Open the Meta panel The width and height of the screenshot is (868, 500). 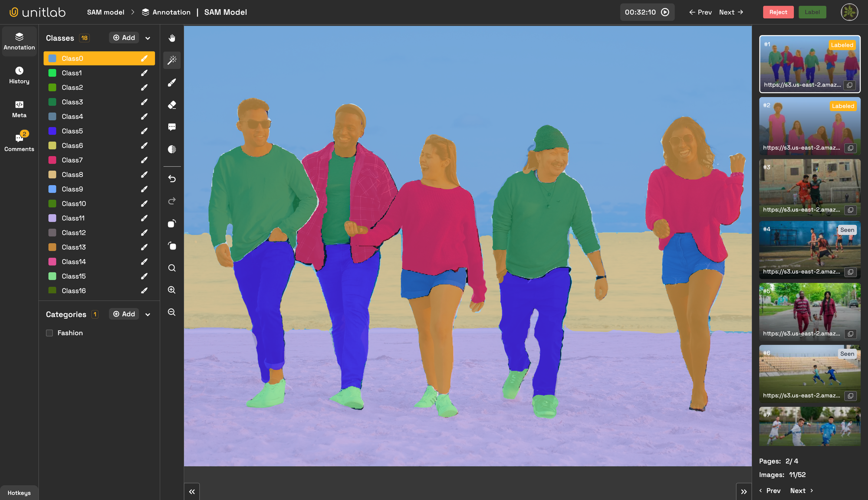pyautogui.click(x=19, y=109)
